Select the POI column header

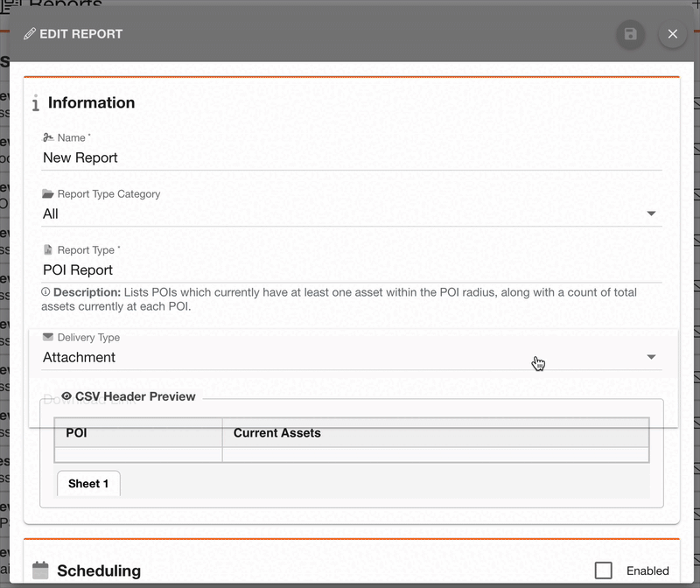pyautogui.click(x=137, y=432)
